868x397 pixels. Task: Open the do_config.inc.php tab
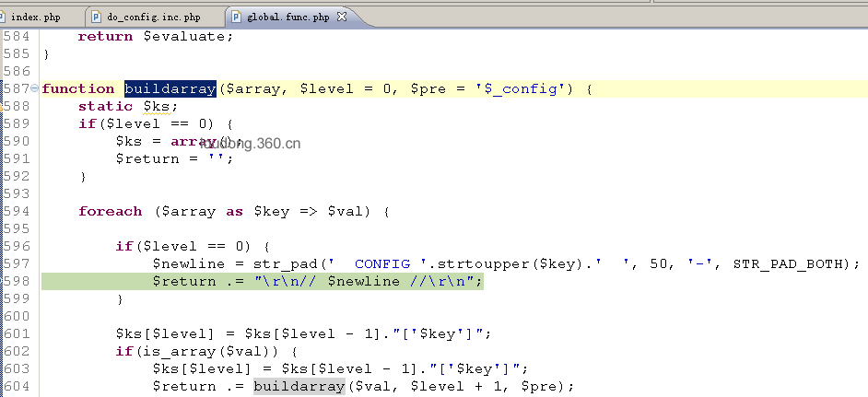(x=153, y=18)
